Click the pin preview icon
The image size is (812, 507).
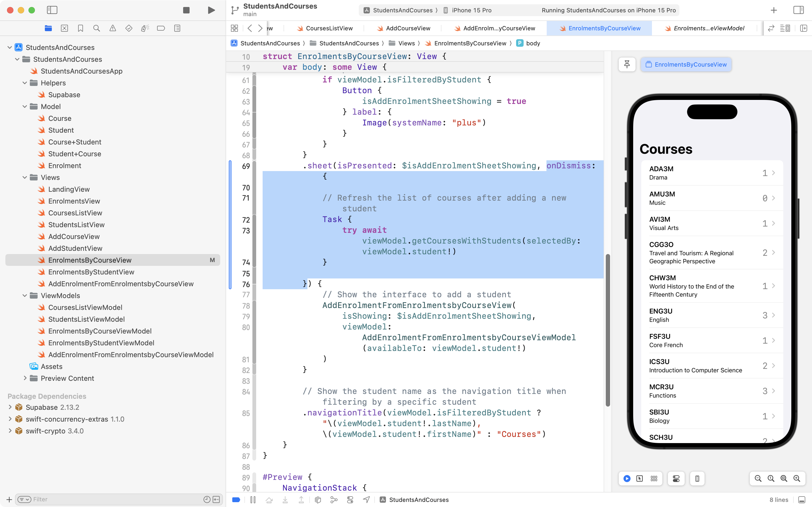tap(627, 64)
